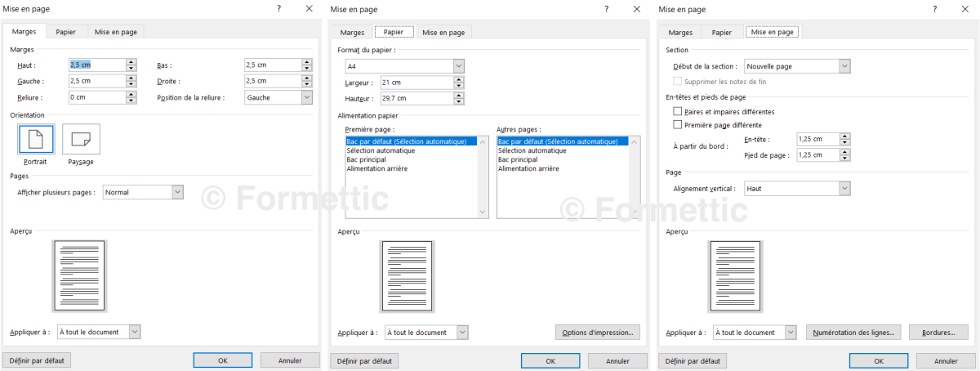The width and height of the screenshot is (980, 371).
Task: Select the Paysage orientation icon
Action: point(81,140)
